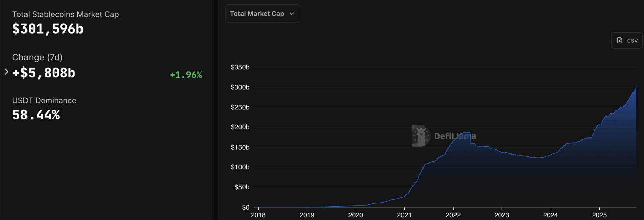Viewport: 644px width, 220px height.
Task: Click the .csv file download icon
Action: point(619,40)
